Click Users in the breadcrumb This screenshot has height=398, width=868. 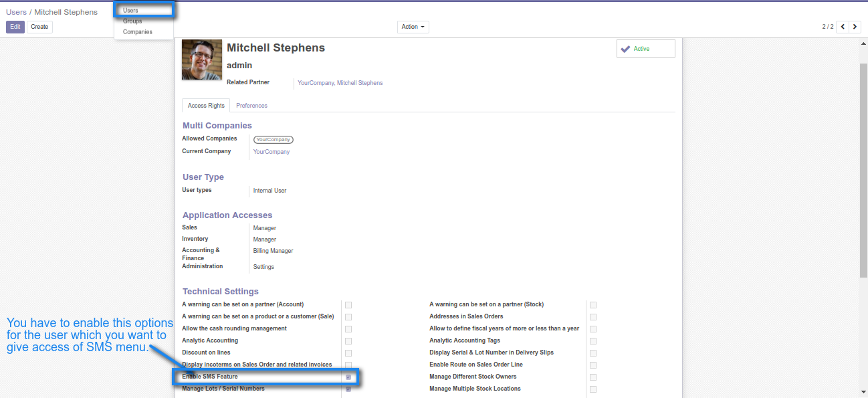[x=16, y=12]
